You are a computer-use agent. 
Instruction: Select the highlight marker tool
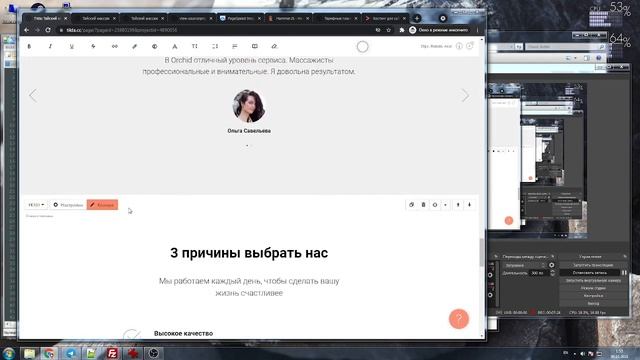coord(134,47)
